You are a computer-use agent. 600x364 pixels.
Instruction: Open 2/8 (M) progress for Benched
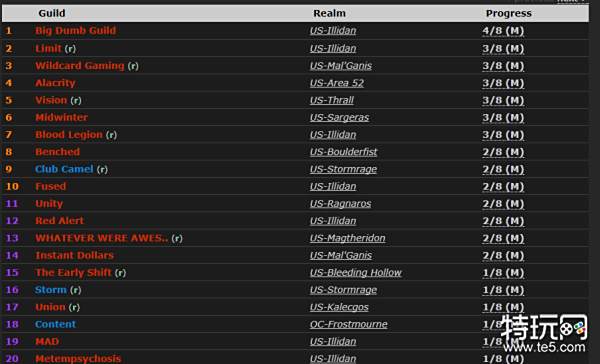[x=503, y=152]
